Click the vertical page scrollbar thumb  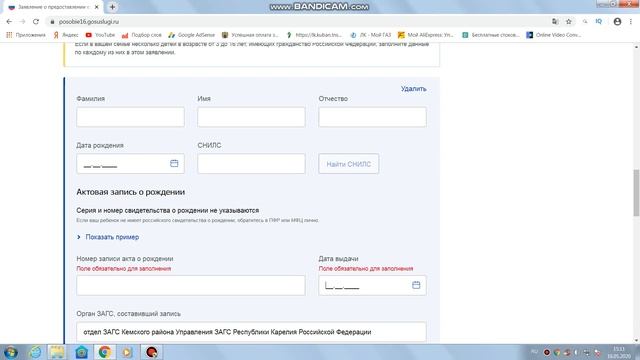[x=636, y=193]
